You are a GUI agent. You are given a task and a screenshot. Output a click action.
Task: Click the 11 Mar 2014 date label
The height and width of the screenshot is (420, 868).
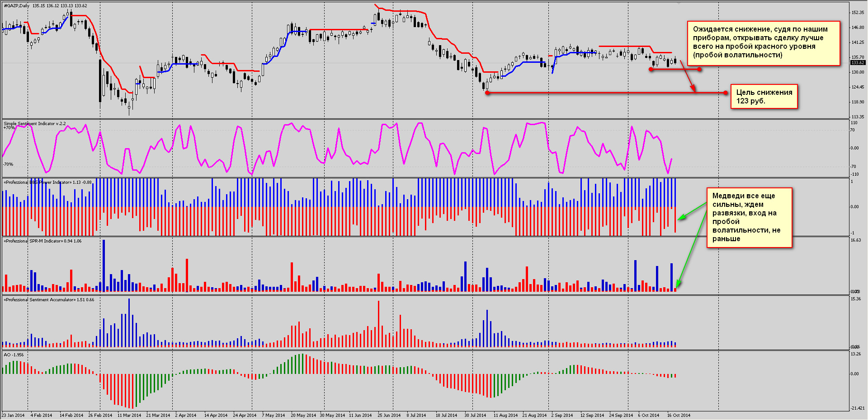click(129, 415)
